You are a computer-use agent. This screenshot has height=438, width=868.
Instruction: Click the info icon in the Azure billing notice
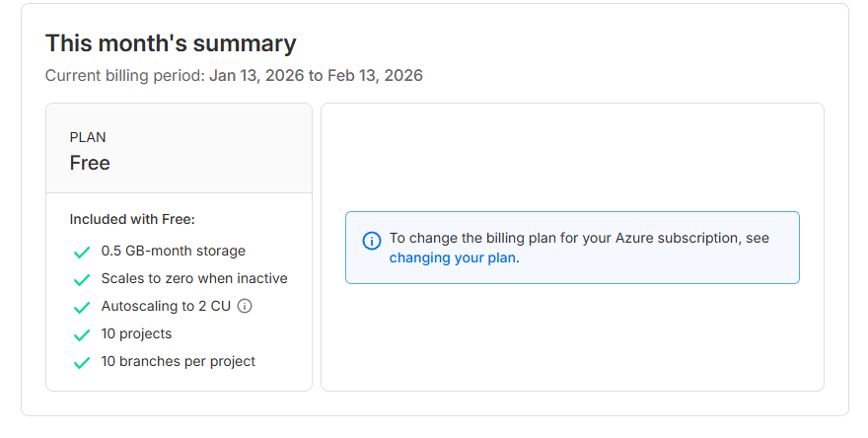[371, 241]
